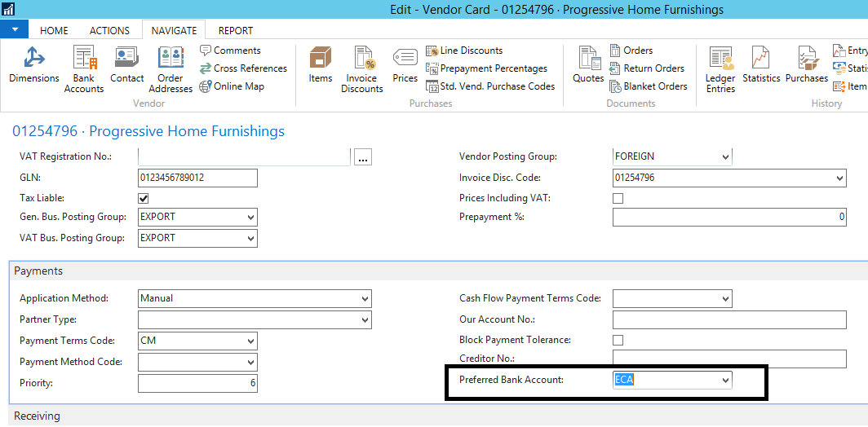The height and width of the screenshot is (427, 868).
Task: Open Cash Flow Payment Terms Code dropdown
Action: (726, 299)
